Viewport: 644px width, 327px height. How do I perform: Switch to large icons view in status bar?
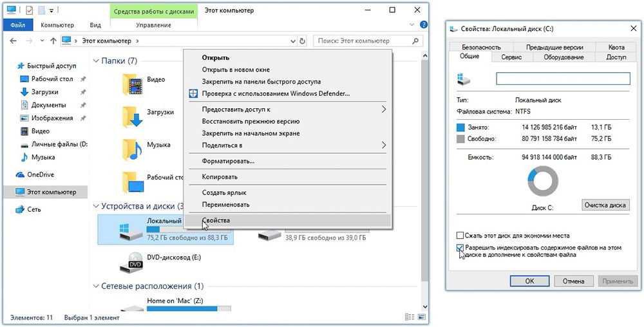click(x=422, y=317)
